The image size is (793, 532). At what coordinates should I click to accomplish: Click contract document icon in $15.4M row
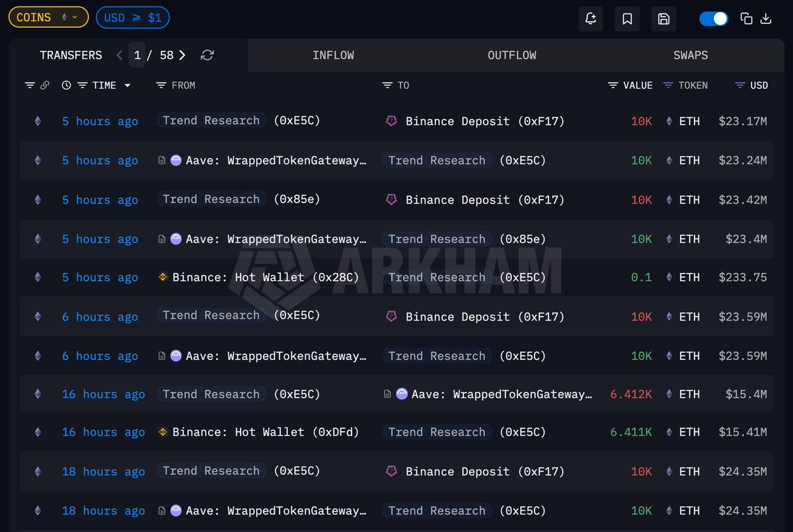click(388, 394)
